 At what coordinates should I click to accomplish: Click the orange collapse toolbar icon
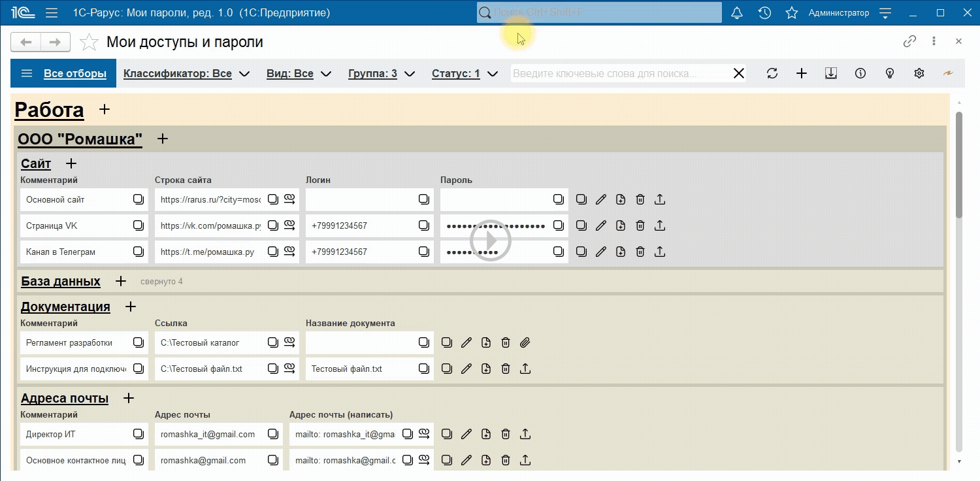[949, 73]
